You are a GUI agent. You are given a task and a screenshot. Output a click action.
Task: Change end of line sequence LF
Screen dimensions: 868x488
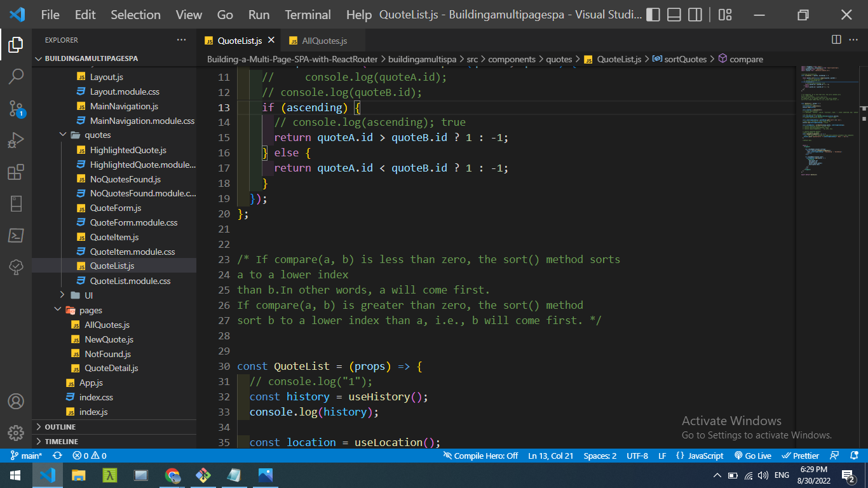click(662, 456)
